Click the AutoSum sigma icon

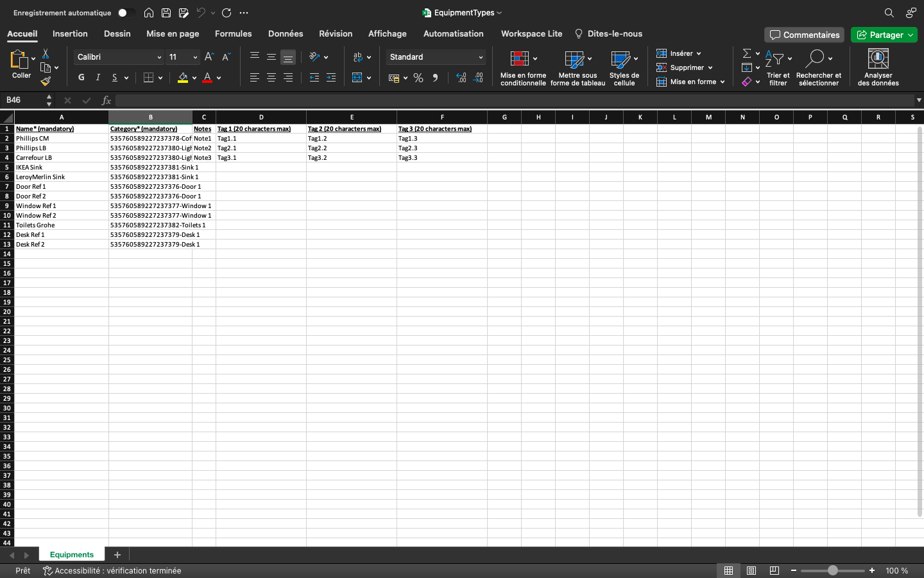click(747, 53)
